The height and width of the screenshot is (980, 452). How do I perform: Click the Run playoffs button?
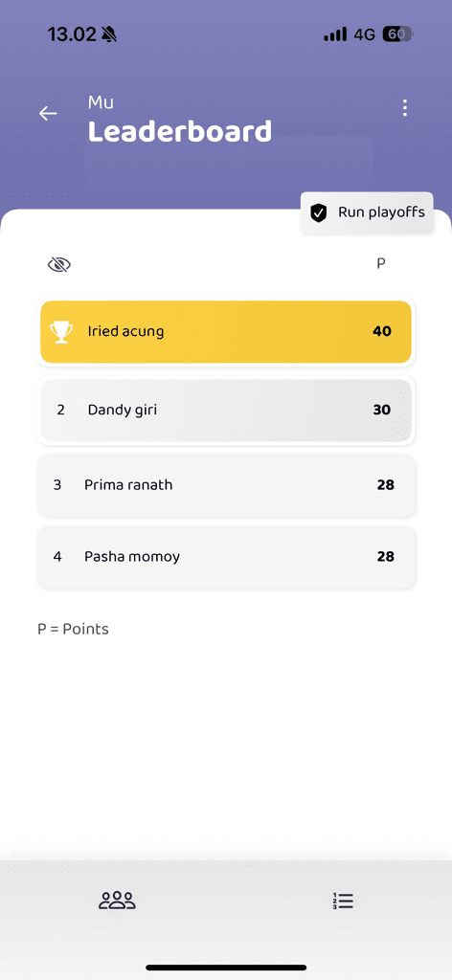click(x=367, y=212)
